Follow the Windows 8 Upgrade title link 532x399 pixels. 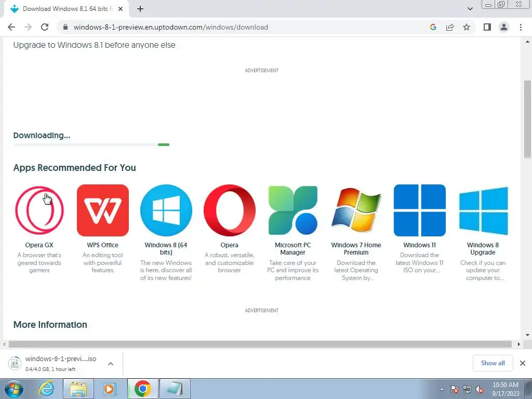[483, 249]
